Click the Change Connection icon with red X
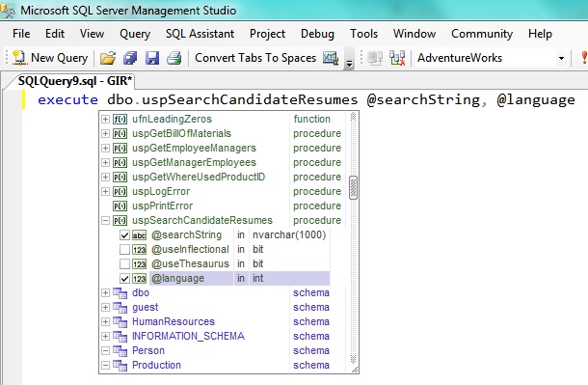Viewport: 588px width, 385px height. click(x=397, y=58)
